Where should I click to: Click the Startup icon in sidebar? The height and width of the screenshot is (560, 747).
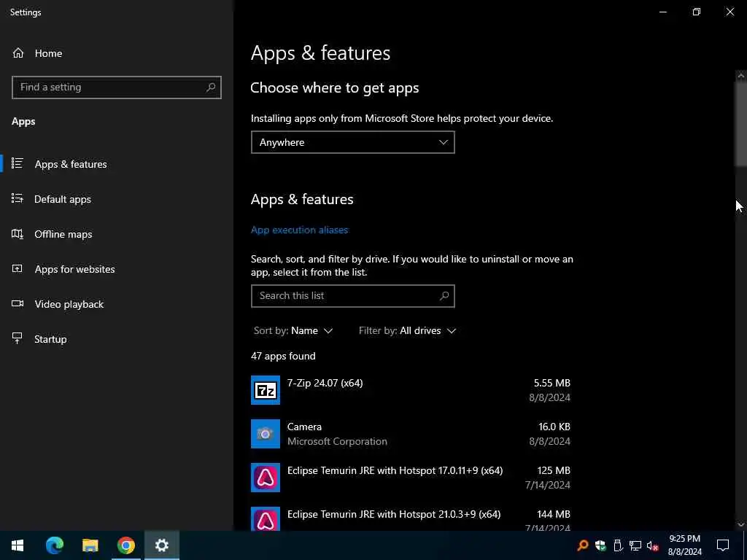(18, 338)
